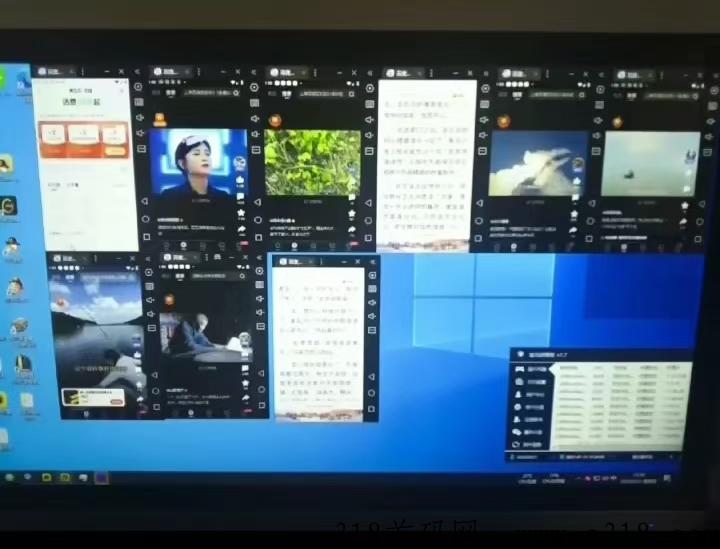Click volume-up speaker icon beside the red-banner page window
The image size is (720, 549).
140,118
